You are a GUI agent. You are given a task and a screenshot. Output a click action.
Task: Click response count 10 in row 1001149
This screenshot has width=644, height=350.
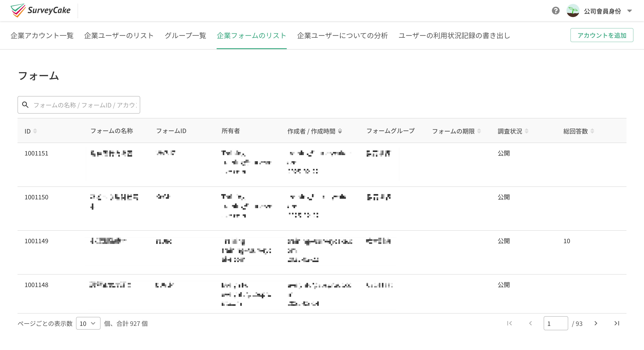pyautogui.click(x=566, y=241)
